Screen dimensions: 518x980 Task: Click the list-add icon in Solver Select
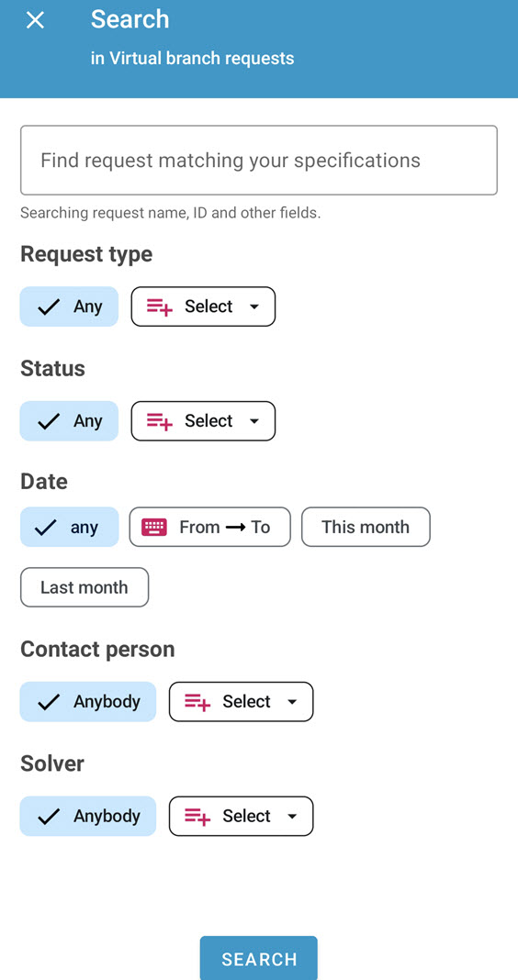click(x=197, y=817)
